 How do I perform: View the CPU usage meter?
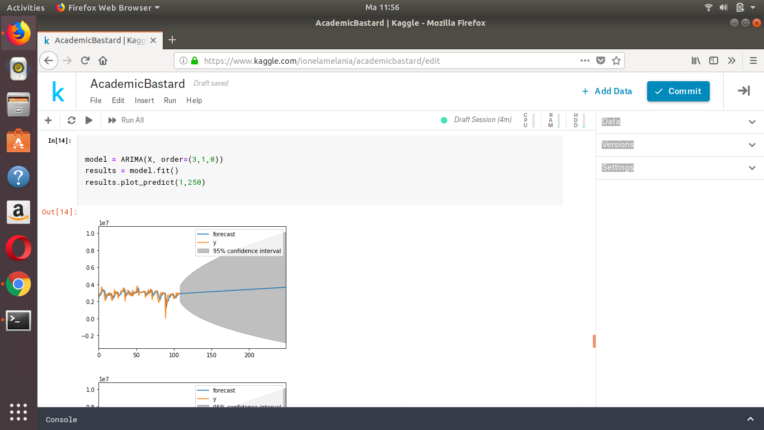click(x=528, y=120)
